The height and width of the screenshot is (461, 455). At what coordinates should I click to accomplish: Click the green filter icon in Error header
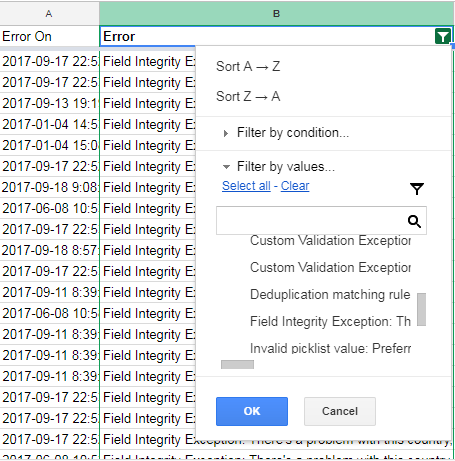click(x=443, y=36)
